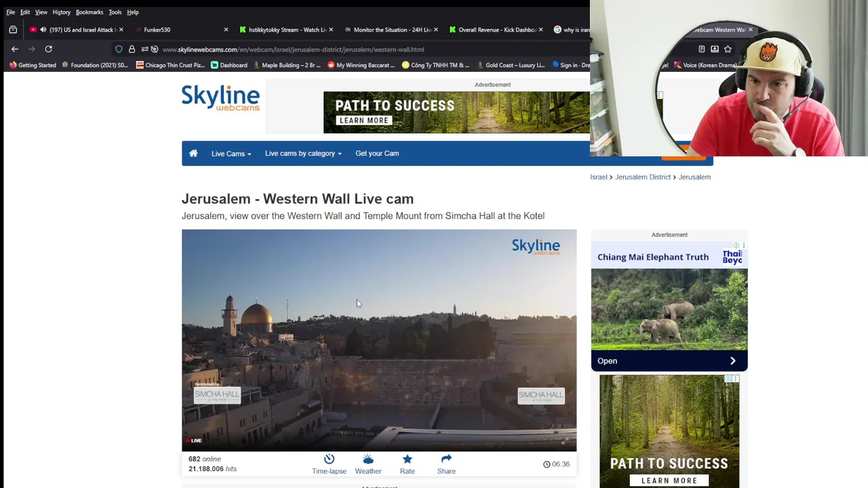Open the Getting Started bookmark

click(x=33, y=65)
